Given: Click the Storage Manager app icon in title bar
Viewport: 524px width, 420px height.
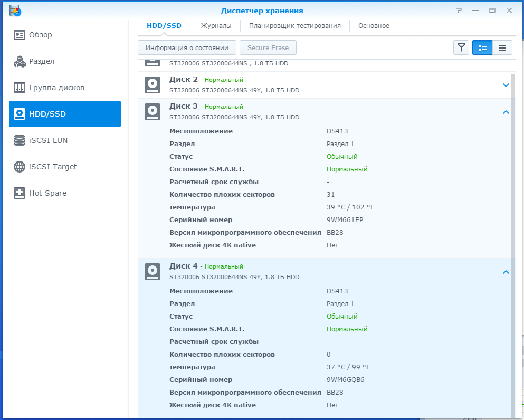Looking at the screenshot, I should coord(15,11).
